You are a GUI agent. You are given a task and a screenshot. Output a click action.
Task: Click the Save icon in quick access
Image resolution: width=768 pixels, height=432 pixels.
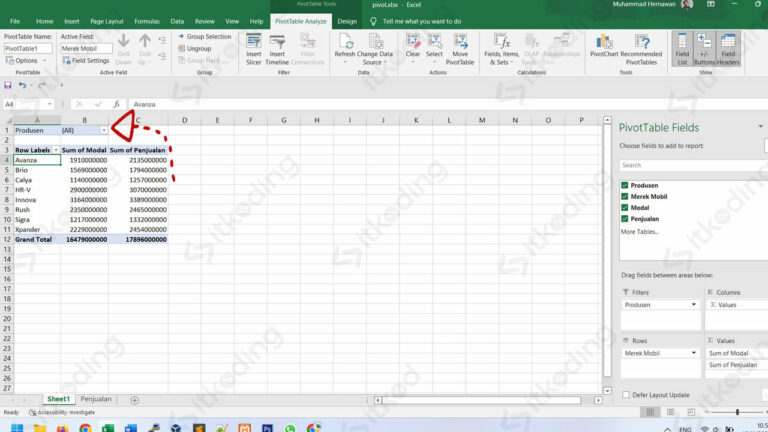tap(8, 85)
